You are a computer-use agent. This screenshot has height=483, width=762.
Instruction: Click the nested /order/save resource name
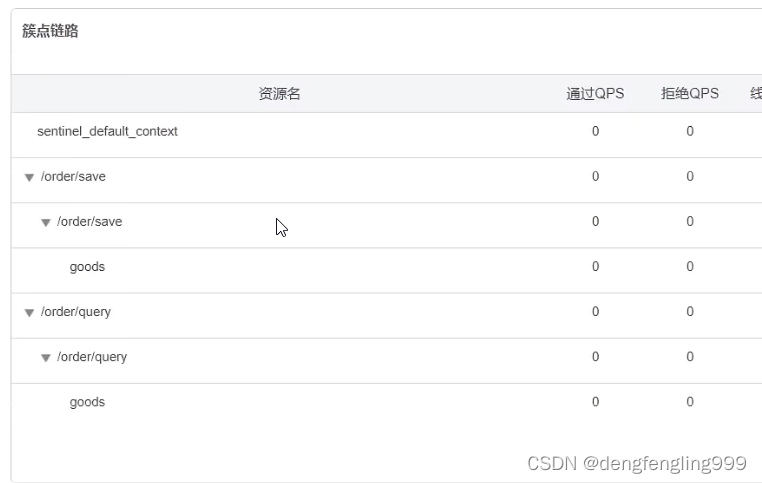(89, 221)
